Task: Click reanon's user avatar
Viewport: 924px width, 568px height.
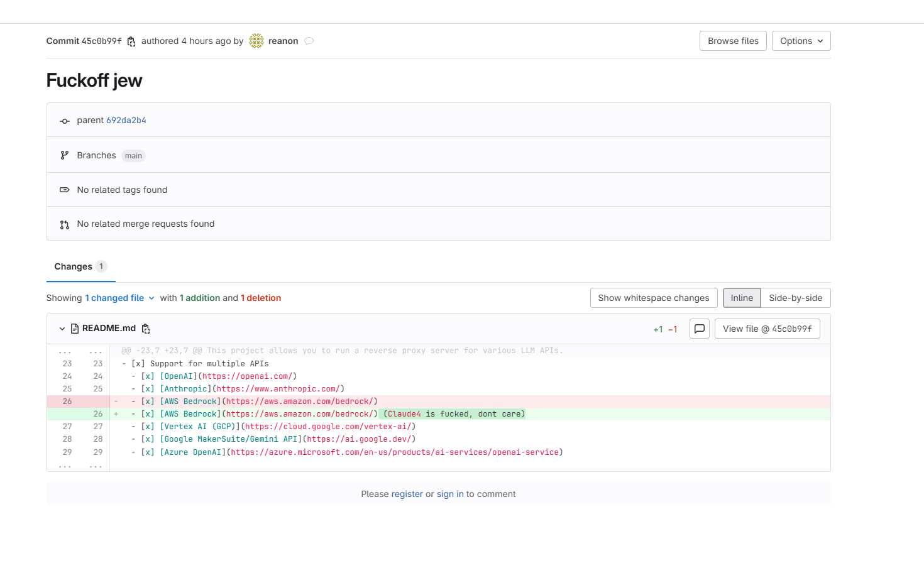Action: [256, 41]
